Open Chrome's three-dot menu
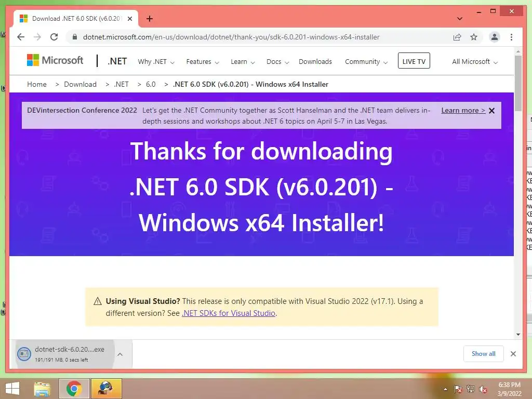Image resolution: width=532 pixels, height=399 pixels. point(511,37)
